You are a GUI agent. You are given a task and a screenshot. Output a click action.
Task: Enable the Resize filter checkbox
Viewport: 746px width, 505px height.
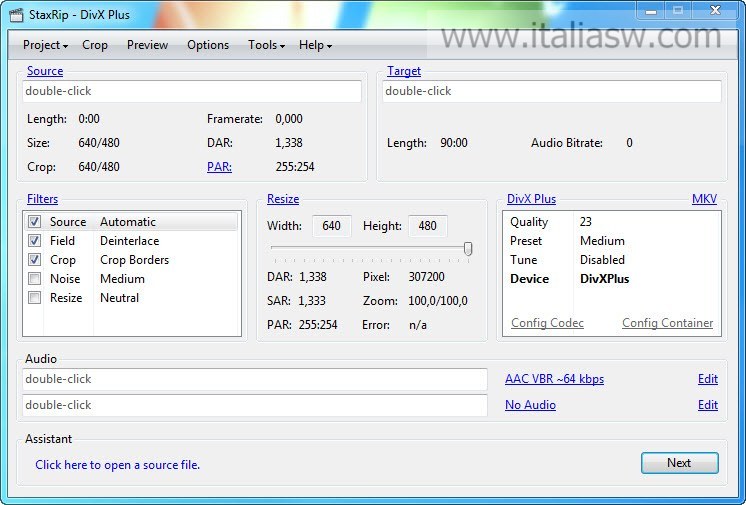tap(34, 297)
